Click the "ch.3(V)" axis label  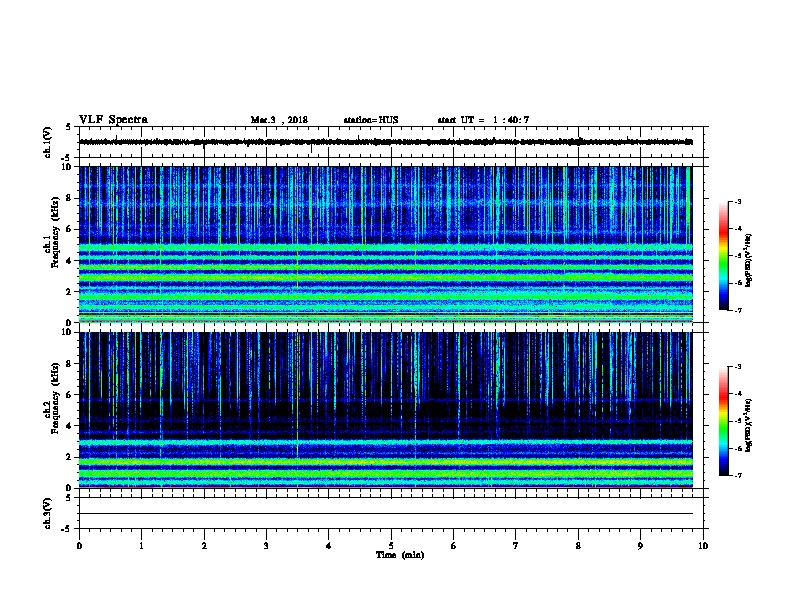(x=48, y=513)
